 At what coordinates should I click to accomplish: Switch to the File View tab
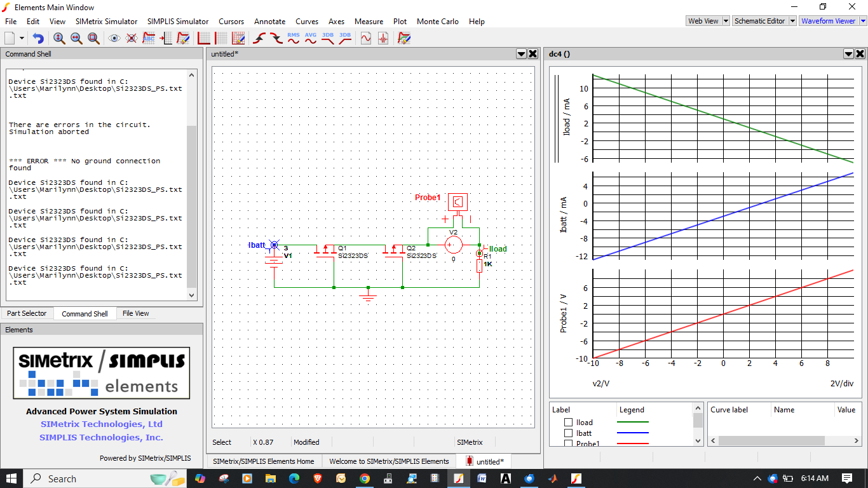pyautogui.click(x=136, y=313)
